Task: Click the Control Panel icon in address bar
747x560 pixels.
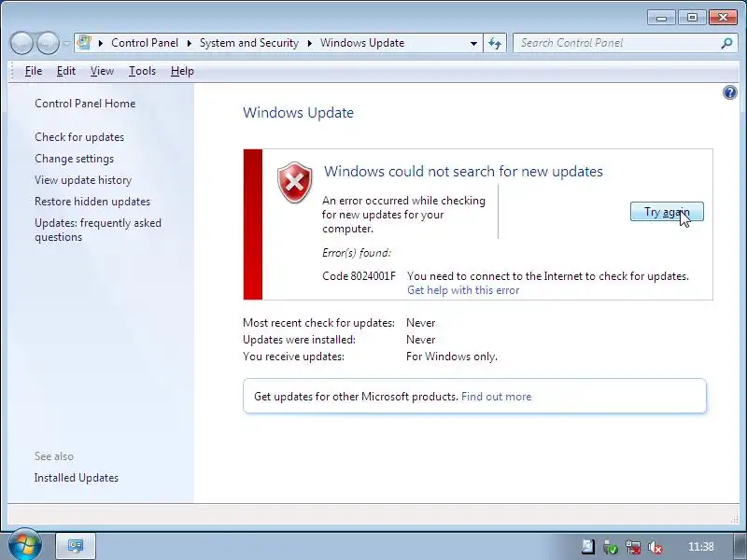Action: coord(84,42)
